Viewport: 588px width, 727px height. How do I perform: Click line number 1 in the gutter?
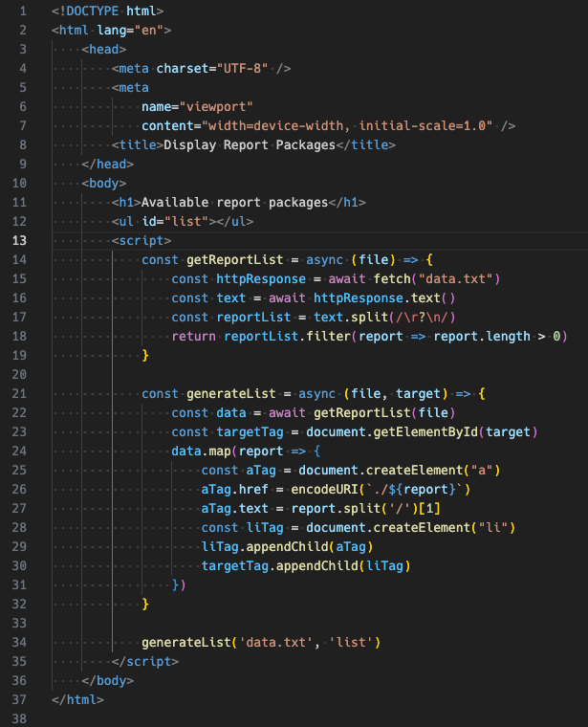point(23,11)
